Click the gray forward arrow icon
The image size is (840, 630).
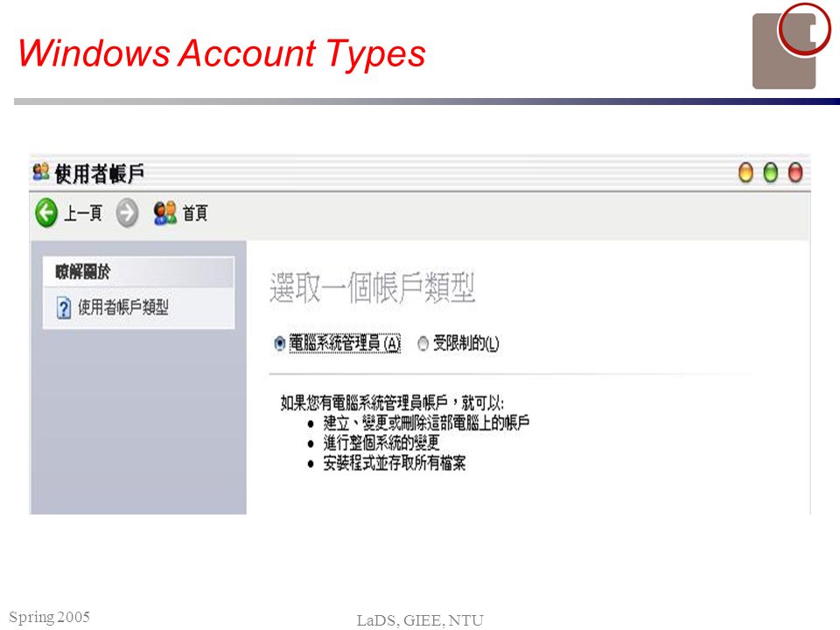[x=127, y=213]
